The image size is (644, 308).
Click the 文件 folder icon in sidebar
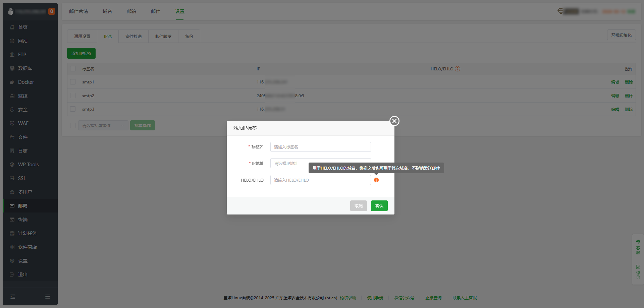[x=12, y=137]
